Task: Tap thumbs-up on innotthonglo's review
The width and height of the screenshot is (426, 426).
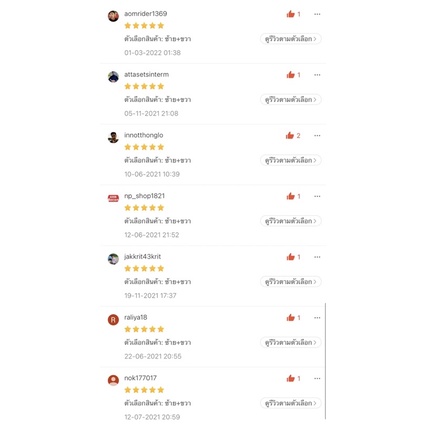Action: click(290, 135)
